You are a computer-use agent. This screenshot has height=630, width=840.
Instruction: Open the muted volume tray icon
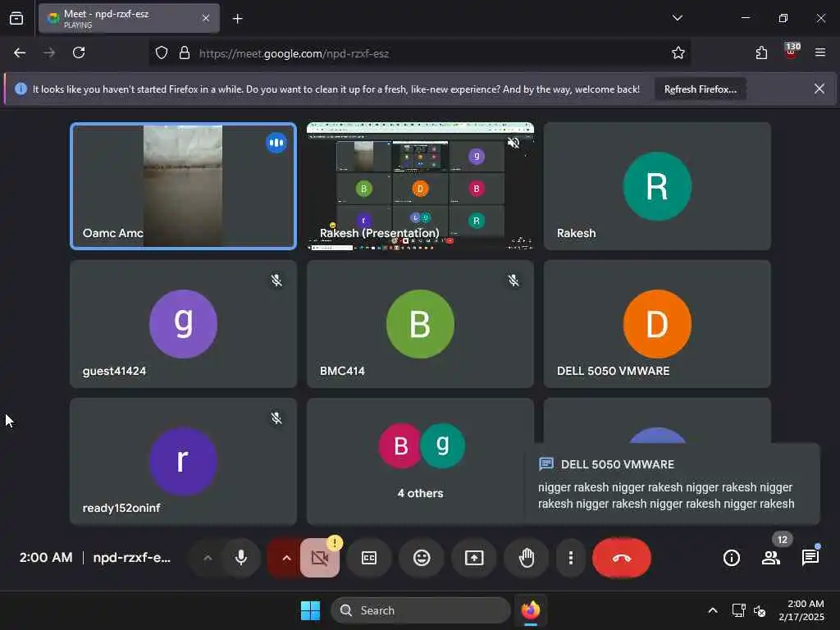click(759, 610)
